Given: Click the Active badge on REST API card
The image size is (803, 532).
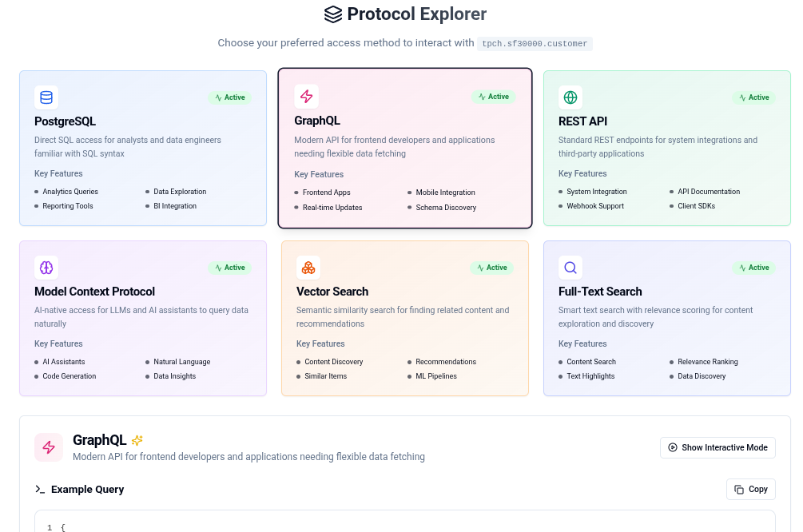Looking at the screenshot, I should tap(753, 97).
